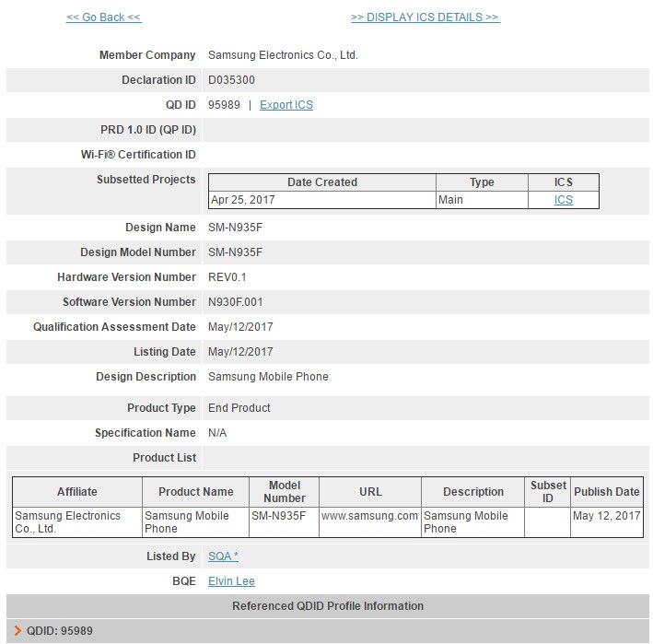Click Product Type value 'End Product'
The width and height of the screenshot is (653, 644).
click(x=239, y=407)
